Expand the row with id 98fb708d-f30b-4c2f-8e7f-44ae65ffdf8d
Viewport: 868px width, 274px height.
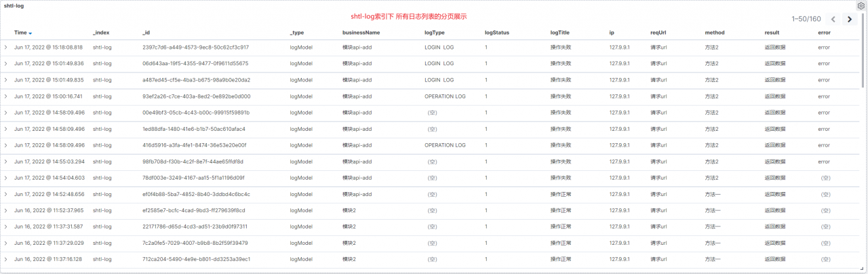[6, 161]
